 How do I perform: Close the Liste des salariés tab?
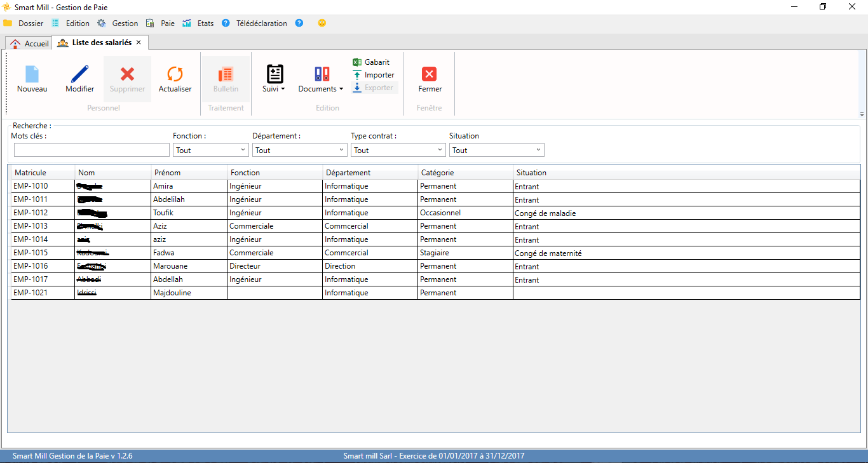click(139, 43)
